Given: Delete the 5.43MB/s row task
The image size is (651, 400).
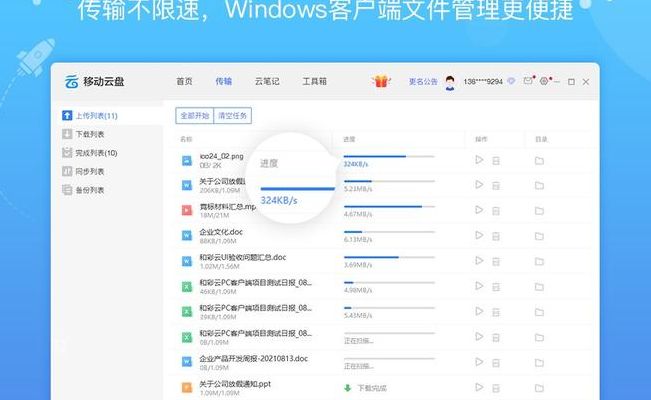Looking at the screenshot, I should tap(496, 312).
